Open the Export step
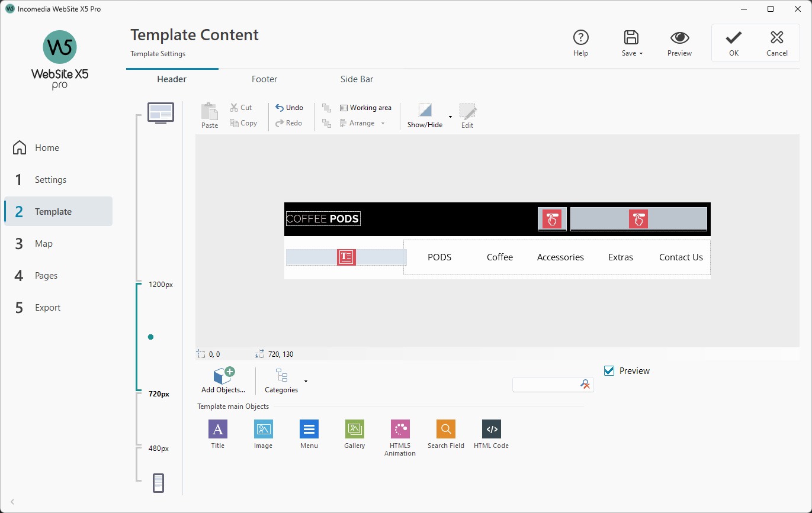 click(47, 307)
